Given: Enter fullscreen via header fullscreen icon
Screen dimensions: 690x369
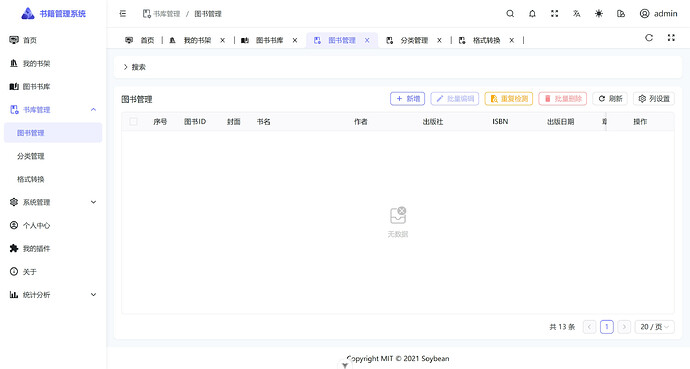Looking at the screenshot, I should pyautogui.click(x=554, y=14).
